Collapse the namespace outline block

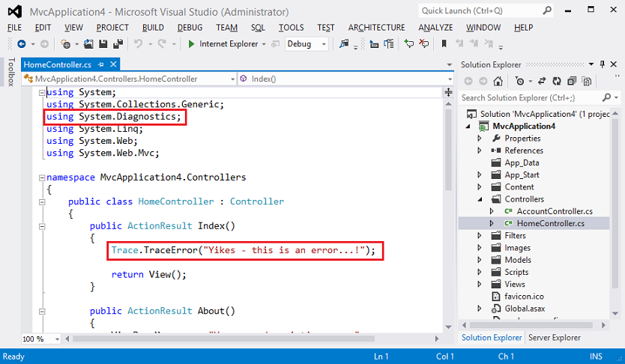[42, 178]
